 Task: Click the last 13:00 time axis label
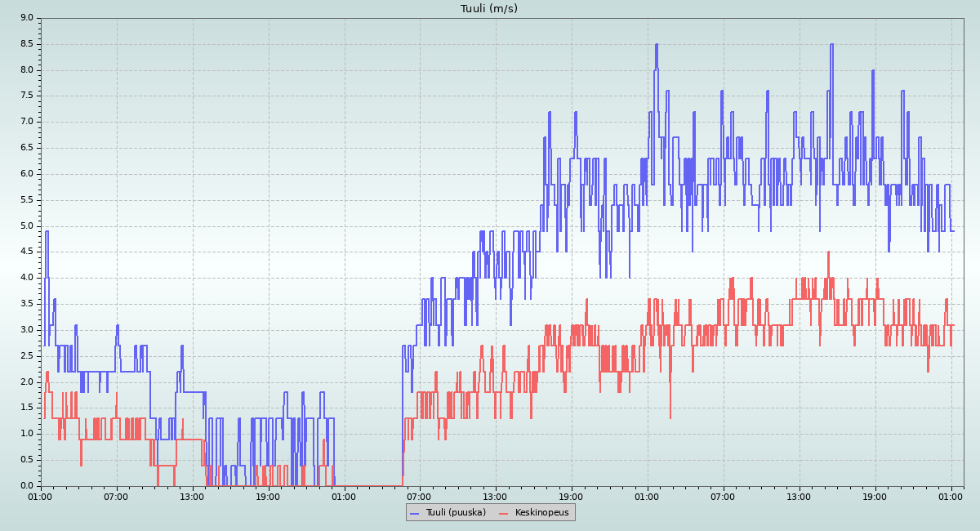pos(799,496)
